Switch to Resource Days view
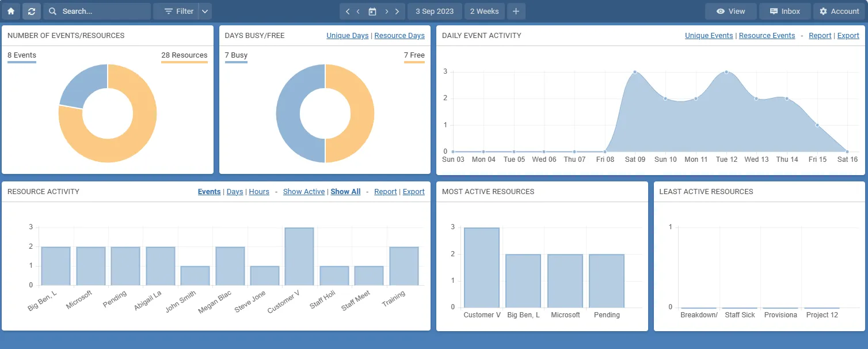Image resolution: width=868 pixels, height=349 pixels. [399, 36]
